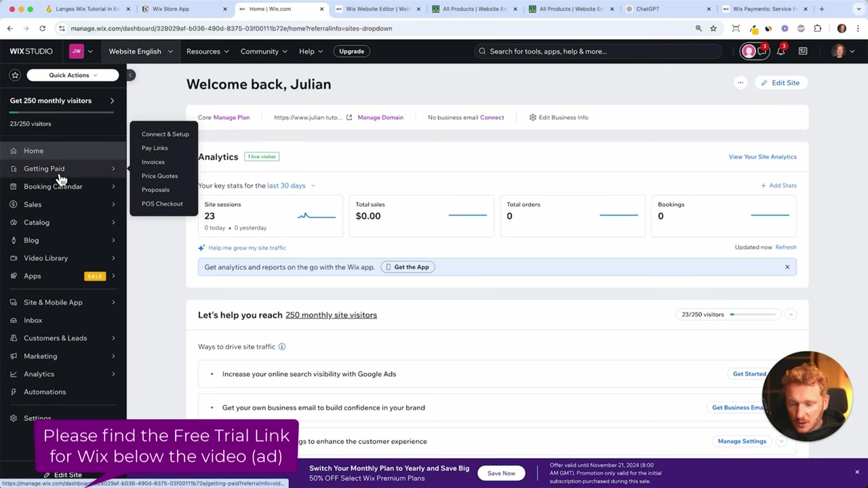
Task: Open the browser extensions puzzle icon
Action: click(x=817, y=28)
